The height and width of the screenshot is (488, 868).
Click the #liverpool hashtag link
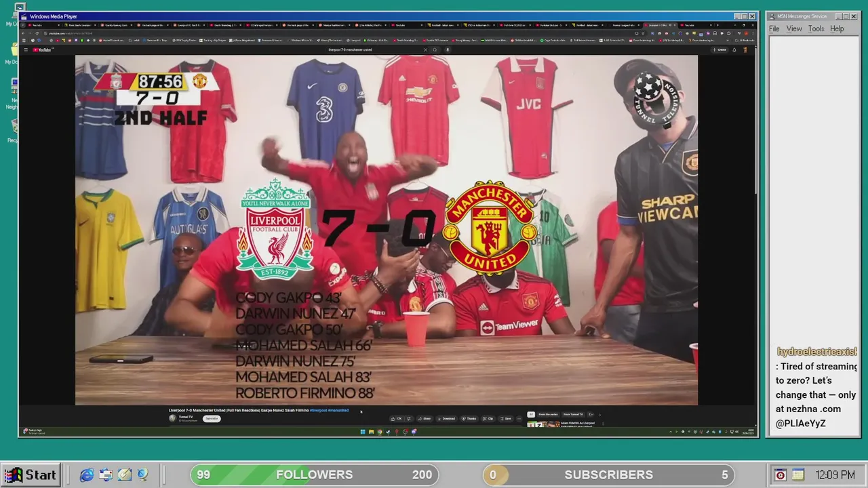[318, 410]
